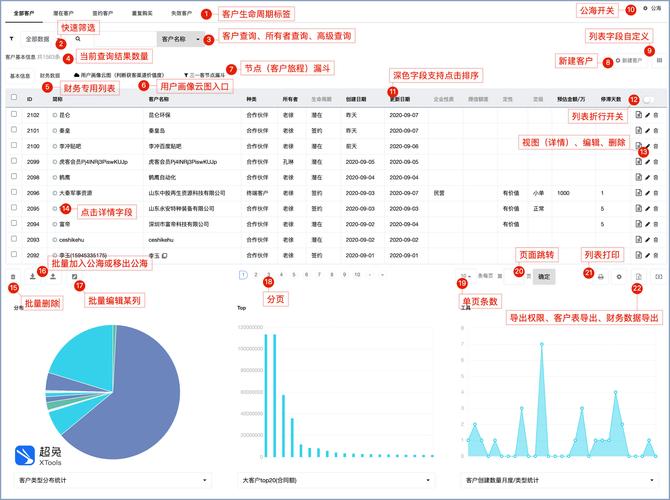670x500 pixels.
Task: Edit customer row 2102 with pencil icon
Action: [x=648, y=115]
